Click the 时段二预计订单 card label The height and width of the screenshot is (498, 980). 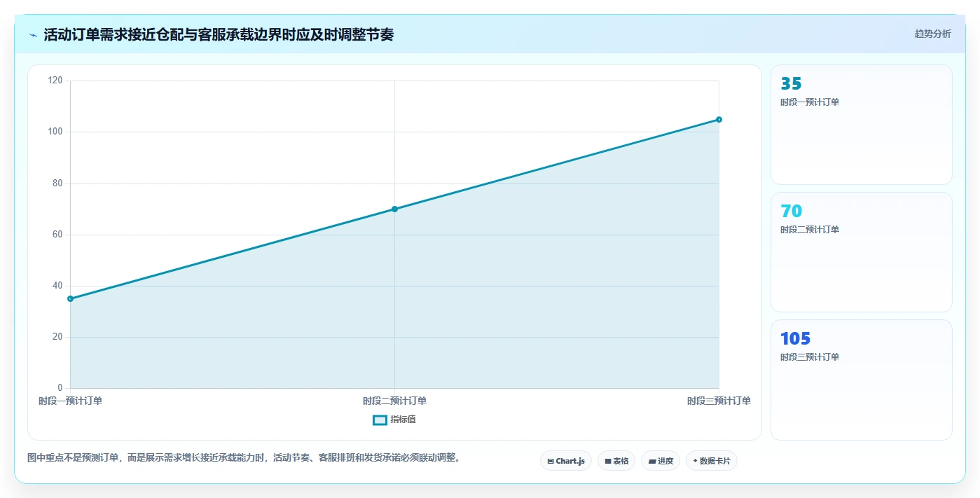[810, 230]
